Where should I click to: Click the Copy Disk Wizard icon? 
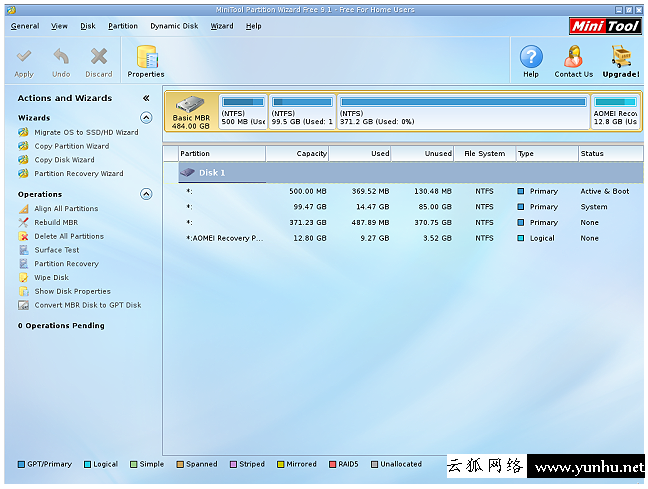coord(23,160)
